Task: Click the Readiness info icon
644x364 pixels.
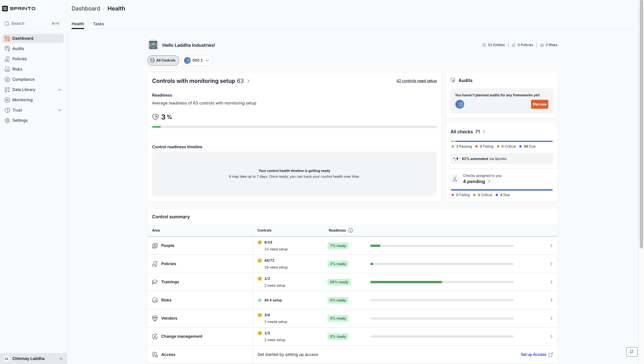Action: point(350,230)
